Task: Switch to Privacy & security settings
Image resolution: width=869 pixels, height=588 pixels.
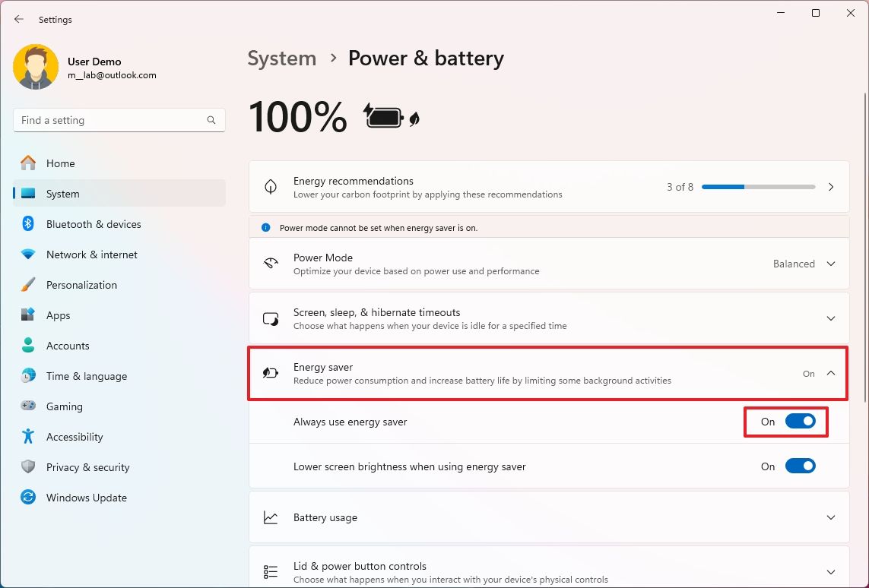Action: (88, 467)
